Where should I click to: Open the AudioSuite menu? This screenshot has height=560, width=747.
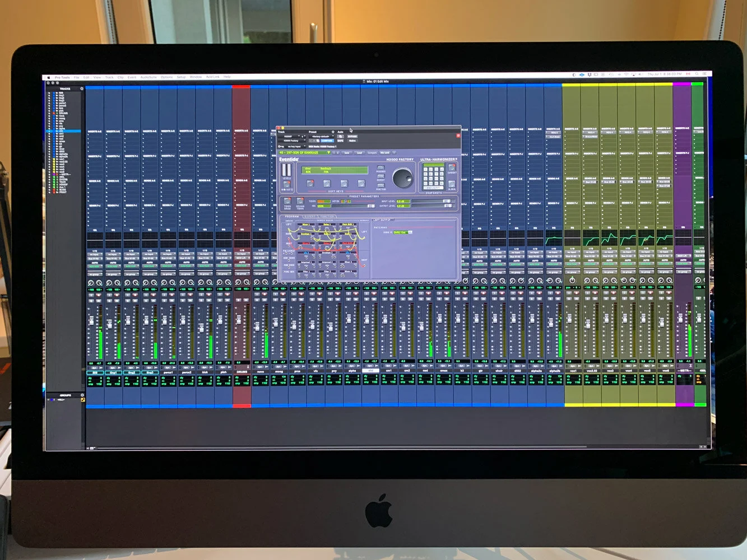tap(149, 77)
